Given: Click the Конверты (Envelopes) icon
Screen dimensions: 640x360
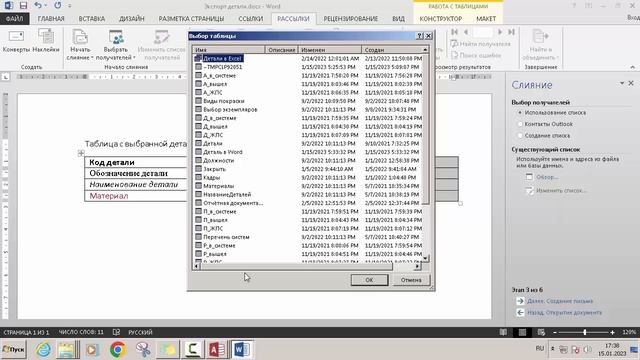Looking at the screenshot, I should [x=16, y=41].
